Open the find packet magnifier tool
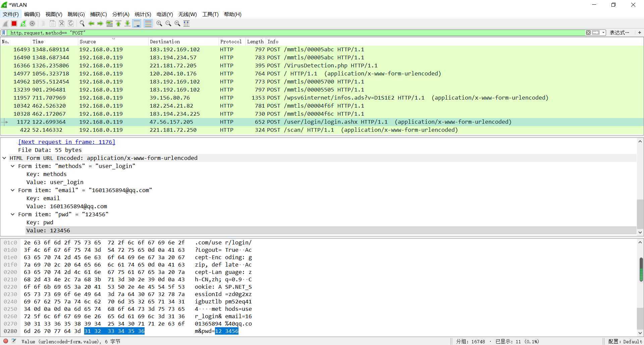Image resolution: width=644 pixels, height=345 pixels. pyautogui.click(x=82, y=23)
